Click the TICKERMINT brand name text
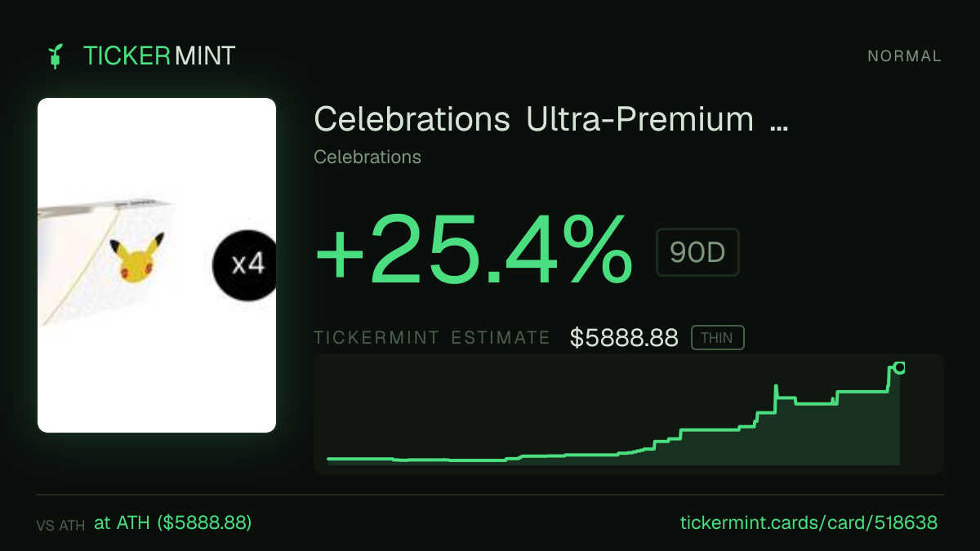The height and width of the screenshot is (551, 980). (x=159, y=56)
